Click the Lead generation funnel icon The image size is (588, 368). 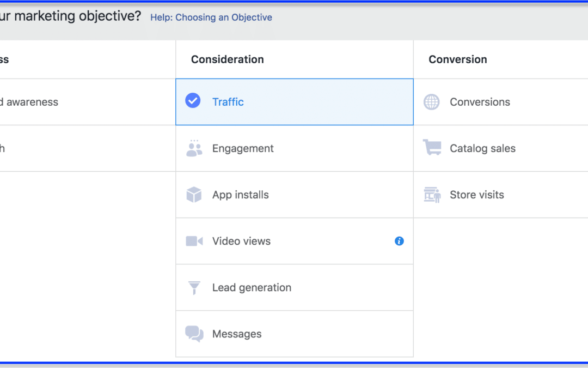[194, 288]
